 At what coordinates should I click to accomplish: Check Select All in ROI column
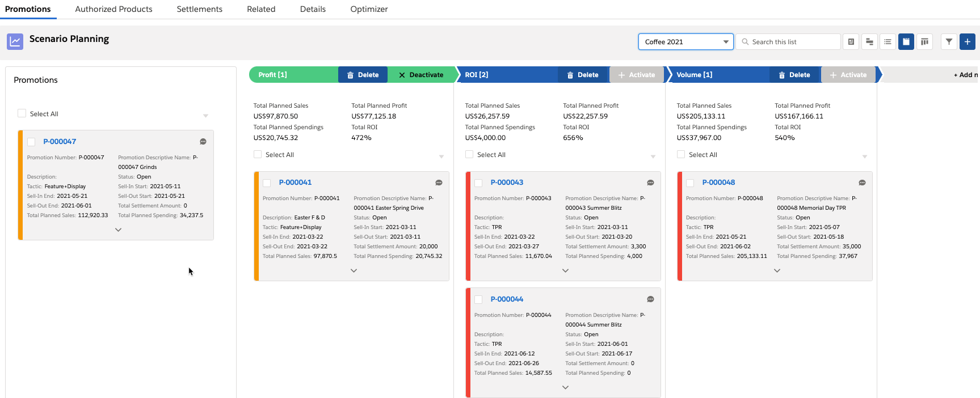[x=469, y=154]
